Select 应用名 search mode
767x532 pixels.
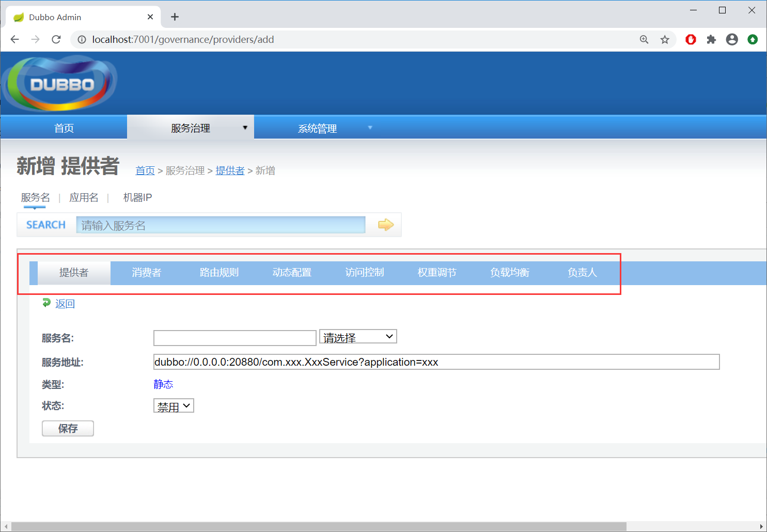click(84, 197)
